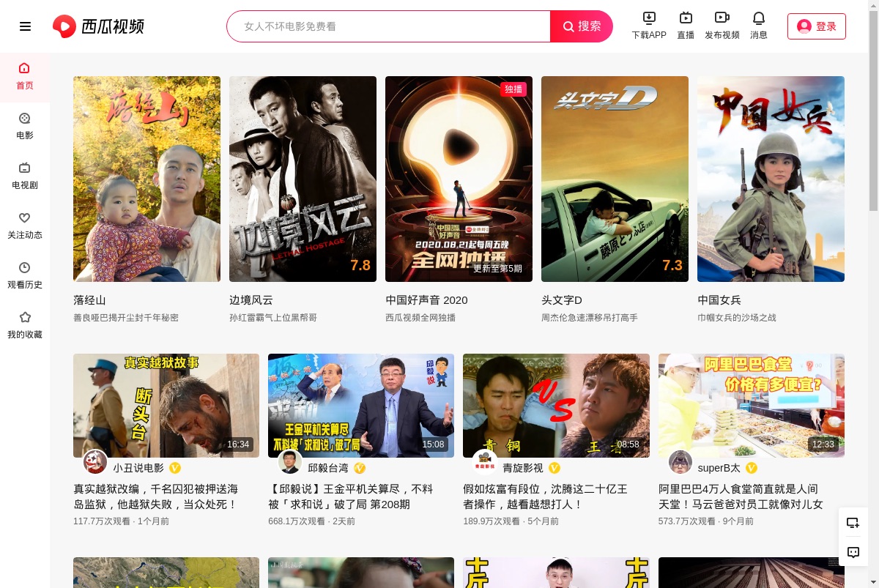Click the subtitle 孙红雷霸气上位黑帮哥
This screenshot has height=588, width=879.
click(273, 318)
